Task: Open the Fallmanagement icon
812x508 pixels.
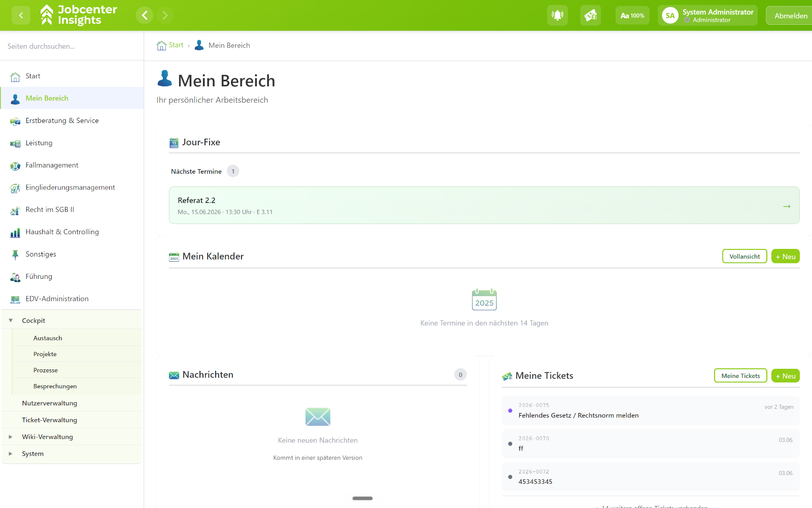Action: [15, 166]
